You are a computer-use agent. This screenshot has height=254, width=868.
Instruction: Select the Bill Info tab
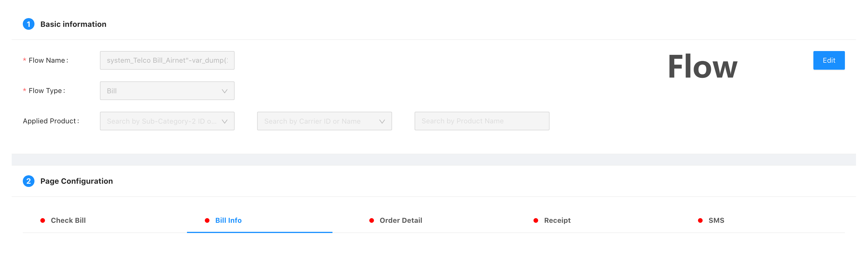pos(228,220)
